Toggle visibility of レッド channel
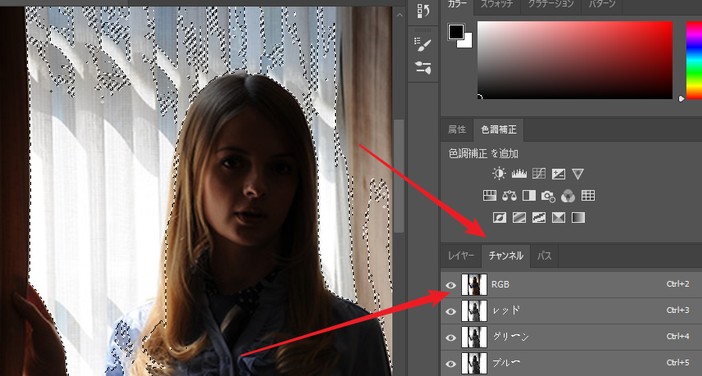Viewport: 702px width, 376px height. pos(451,311)
